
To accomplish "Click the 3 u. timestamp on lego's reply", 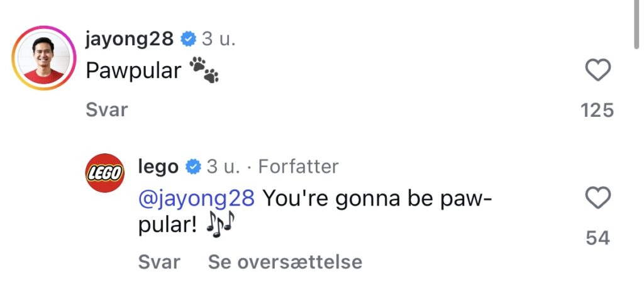I will click(224, 167).
